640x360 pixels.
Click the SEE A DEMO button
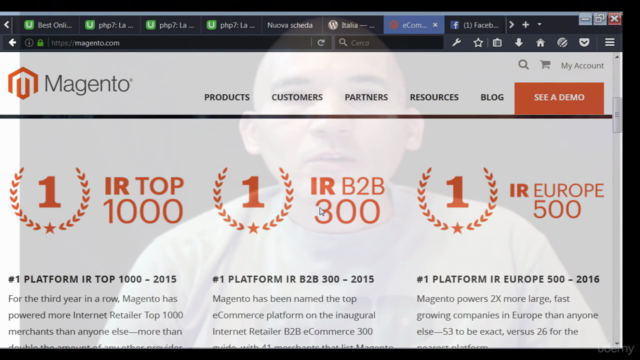tap(559, 98)
